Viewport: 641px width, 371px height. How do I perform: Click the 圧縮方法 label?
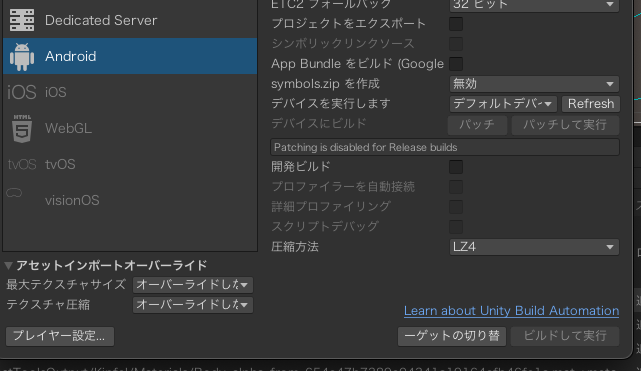(295, 247)
